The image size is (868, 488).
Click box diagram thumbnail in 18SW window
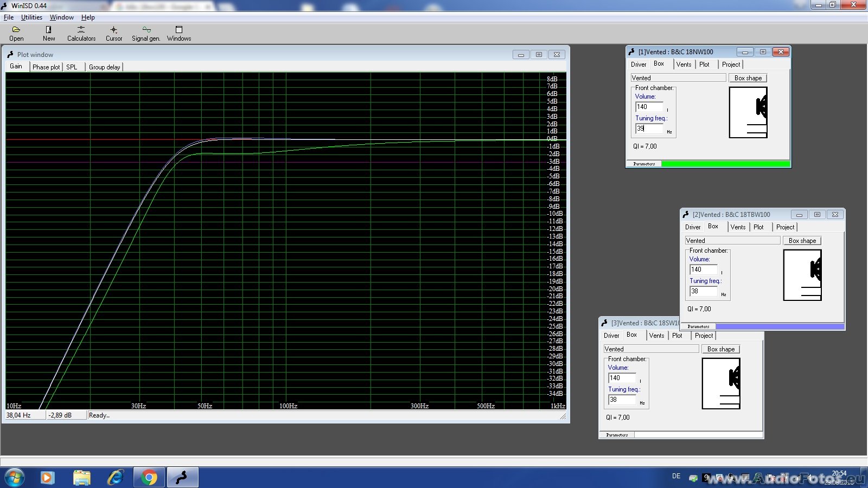point(721,383)
